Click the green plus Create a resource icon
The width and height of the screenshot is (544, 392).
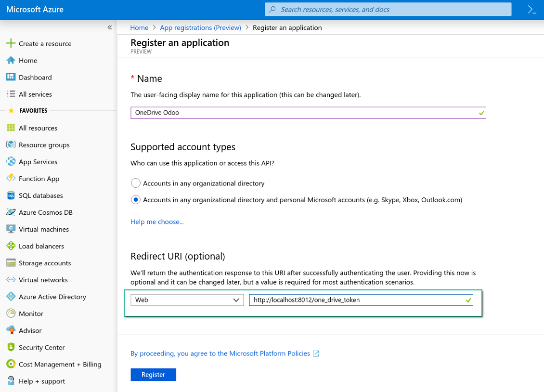point(11,43)
